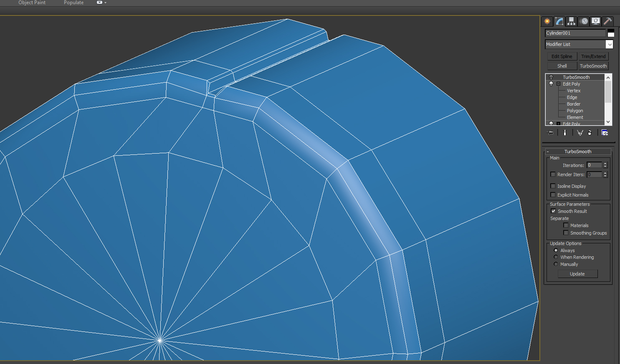
Task: Select TurboSmooth in the modifier stack
Action: pyautogui.click(x=576, y=77)
